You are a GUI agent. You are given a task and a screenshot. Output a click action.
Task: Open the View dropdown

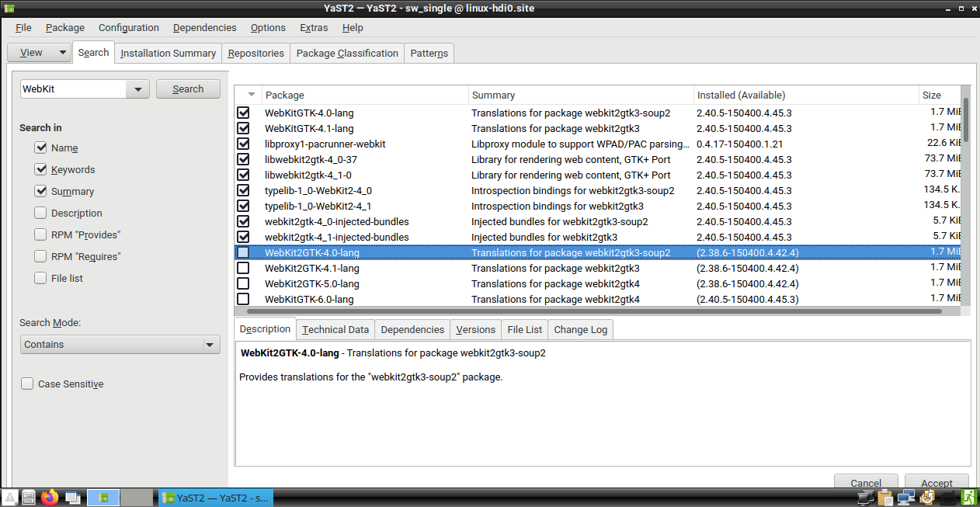(x=39, y=52)
